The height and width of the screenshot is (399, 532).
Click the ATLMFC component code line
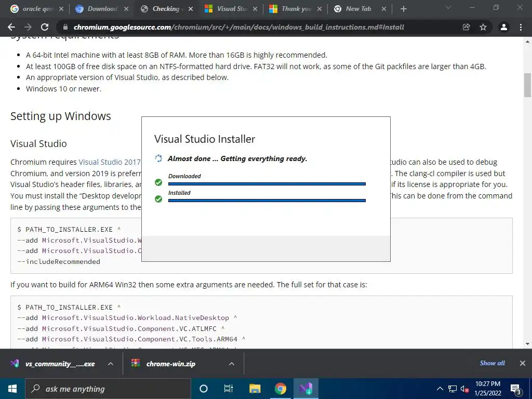coord(121,328)
